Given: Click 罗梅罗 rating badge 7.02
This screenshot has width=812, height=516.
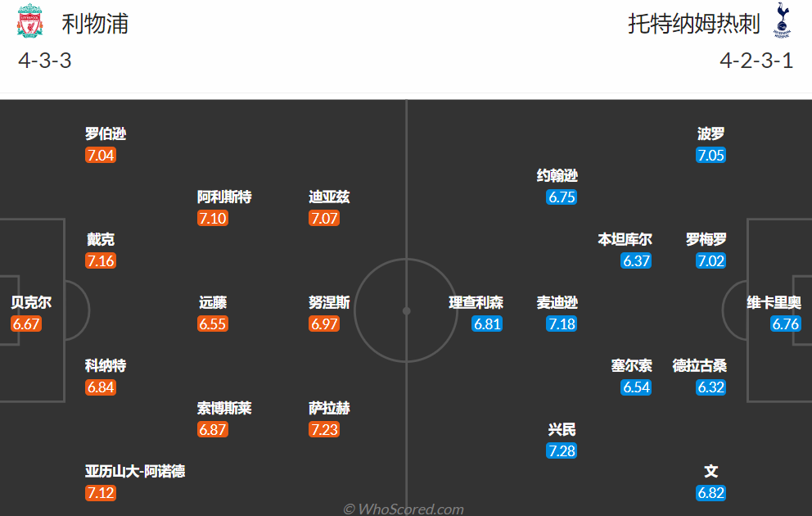Looking at the screenshot, I should 710,260.
